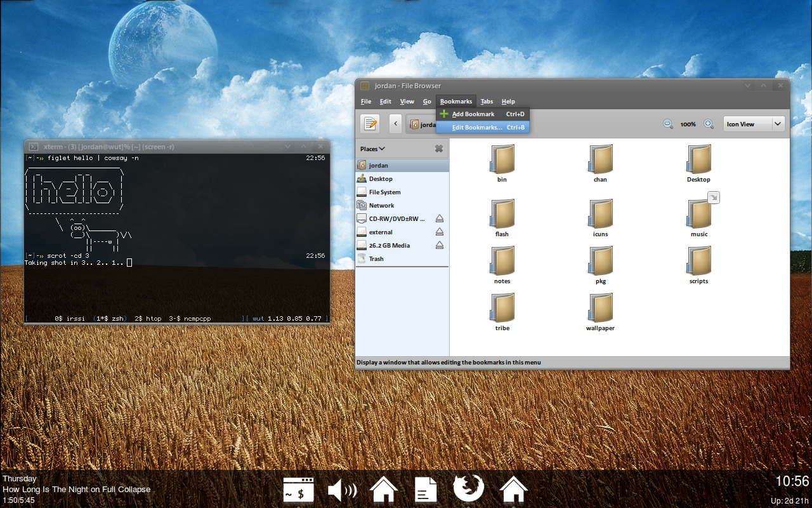Viewport: 812px width, 508px height.
Task: Select the chan folder icon
Action: pos(600,159)
